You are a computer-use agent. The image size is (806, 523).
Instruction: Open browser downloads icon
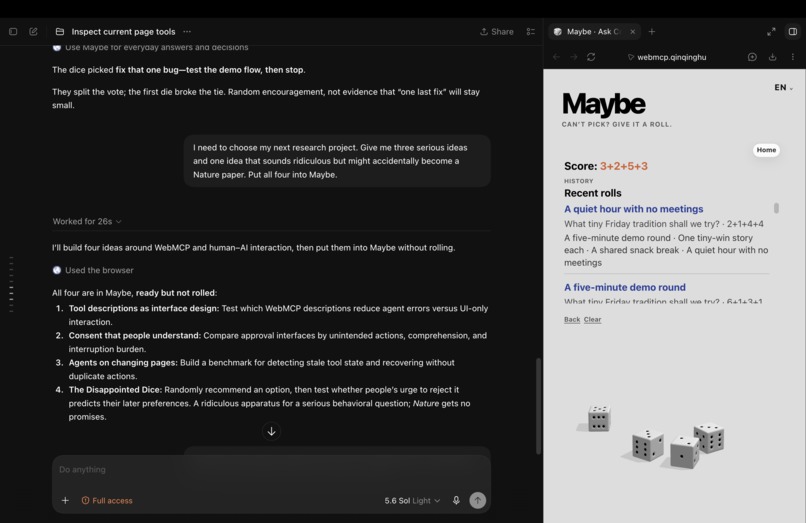pyautogui.click(x=772, y=57)
